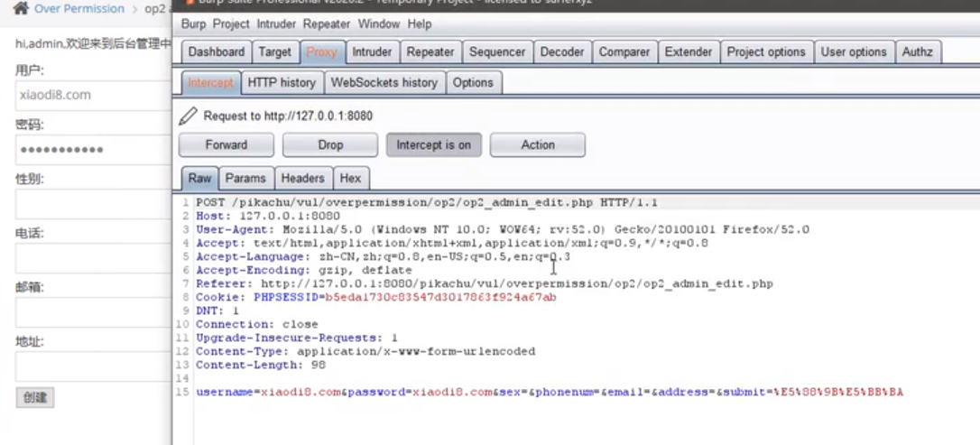Open the Extender tab
This screenshot has height=445, width=980.
[x=689, y=51]
